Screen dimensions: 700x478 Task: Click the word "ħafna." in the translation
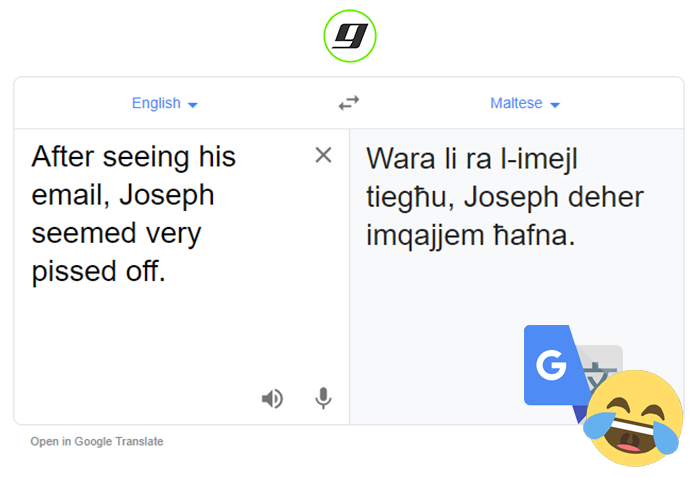point(534,235)
